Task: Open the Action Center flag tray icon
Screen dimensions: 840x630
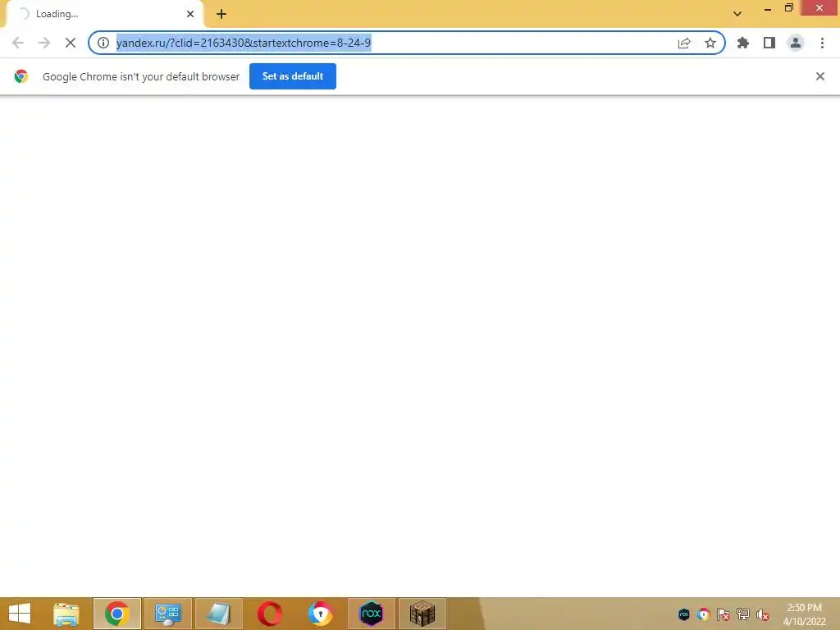Action: pyautogui.click(x=724, y=614)
